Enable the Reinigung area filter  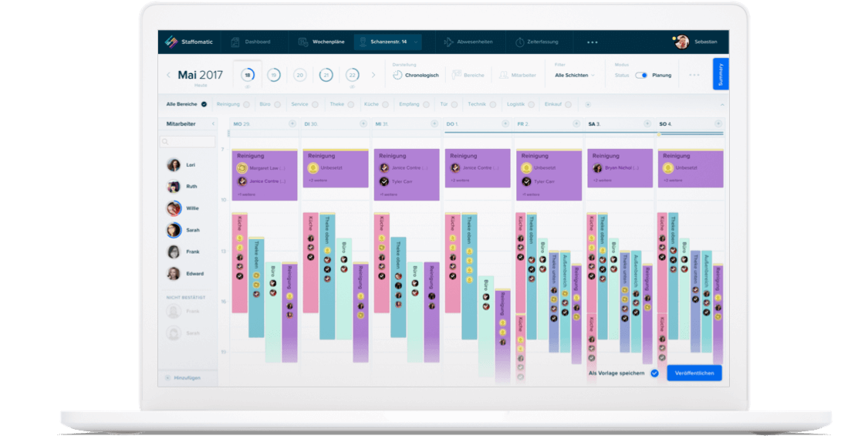click(x=246, y=104)
